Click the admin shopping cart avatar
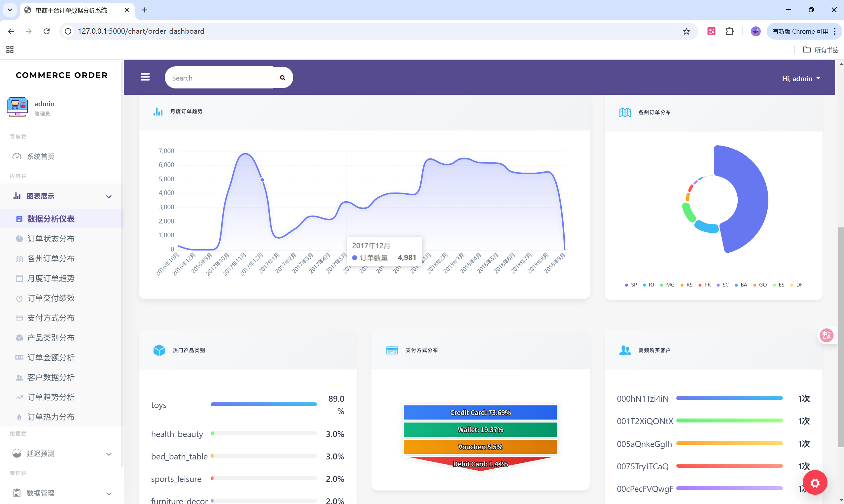This screenshot has height=504, width=844. point(17,107)
